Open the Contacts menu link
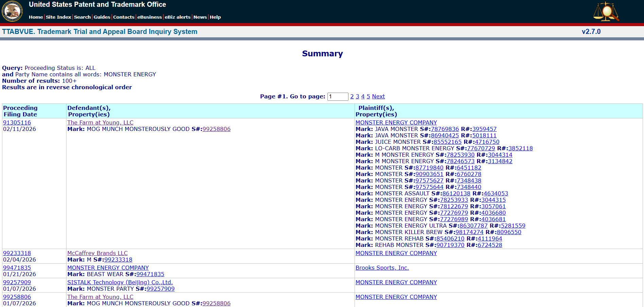This screenshot has width=644, height=307. pos(124,17)
